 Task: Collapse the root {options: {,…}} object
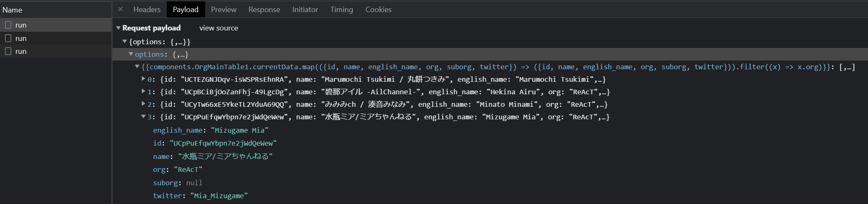pyautogui.click(x=125, y=41)
